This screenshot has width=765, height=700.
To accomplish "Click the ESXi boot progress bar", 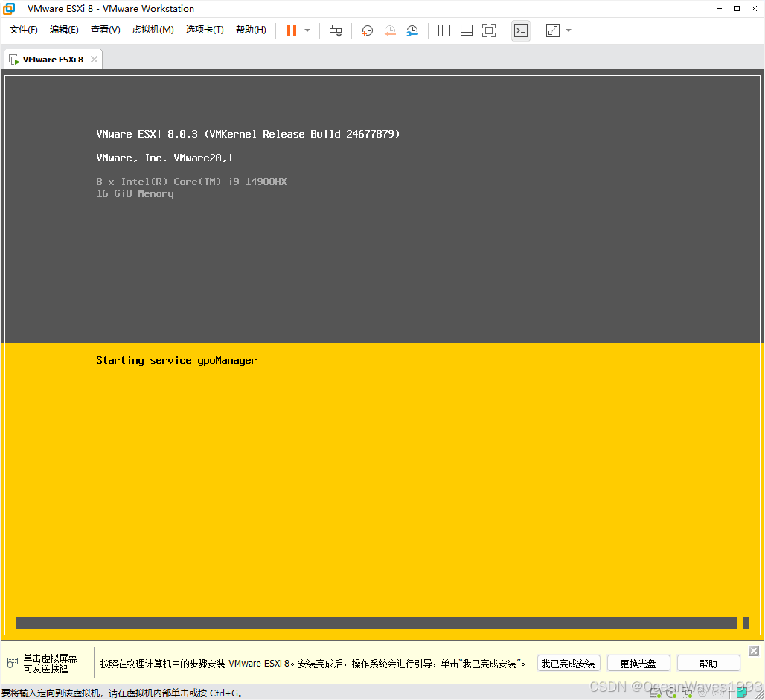I will [382, 623].
